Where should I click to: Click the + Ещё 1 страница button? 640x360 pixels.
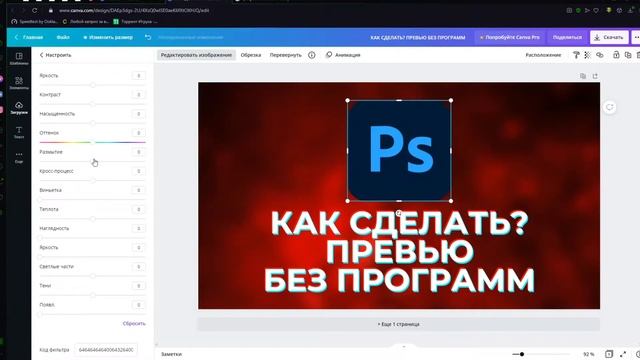pos(398,324)
